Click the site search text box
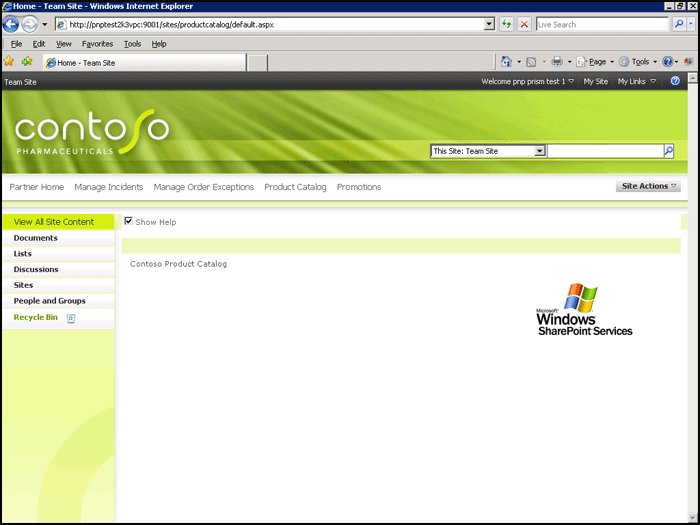Viewport: 700px width, 525px height. pos(605,151)
